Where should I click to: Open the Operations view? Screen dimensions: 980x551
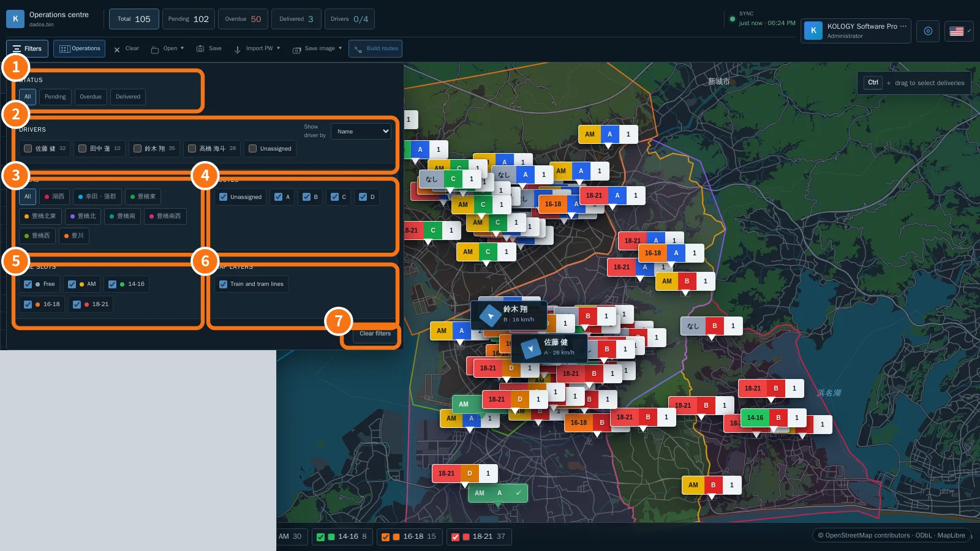click(80, 48)
